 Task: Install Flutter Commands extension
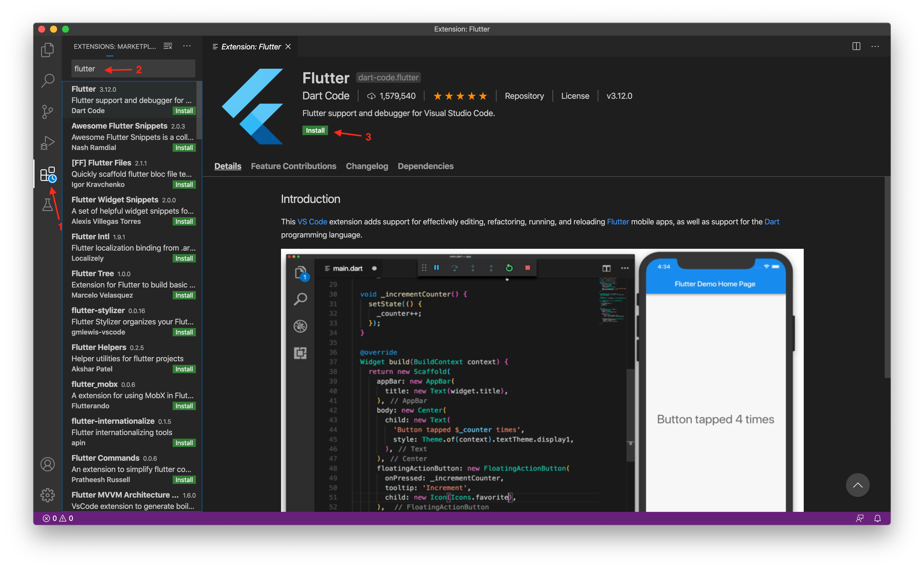click(x=184, y=479)
